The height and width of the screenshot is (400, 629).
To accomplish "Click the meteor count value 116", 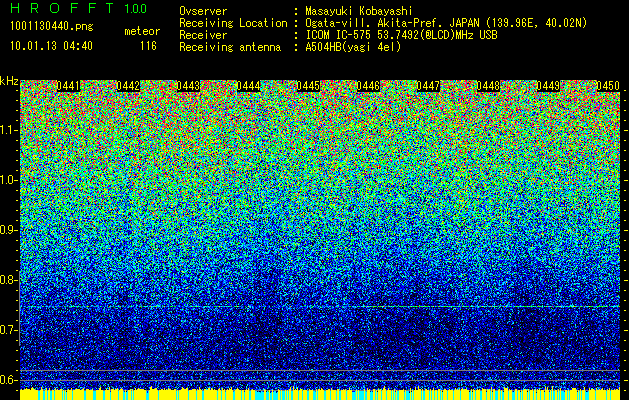I will coord(148,46).
